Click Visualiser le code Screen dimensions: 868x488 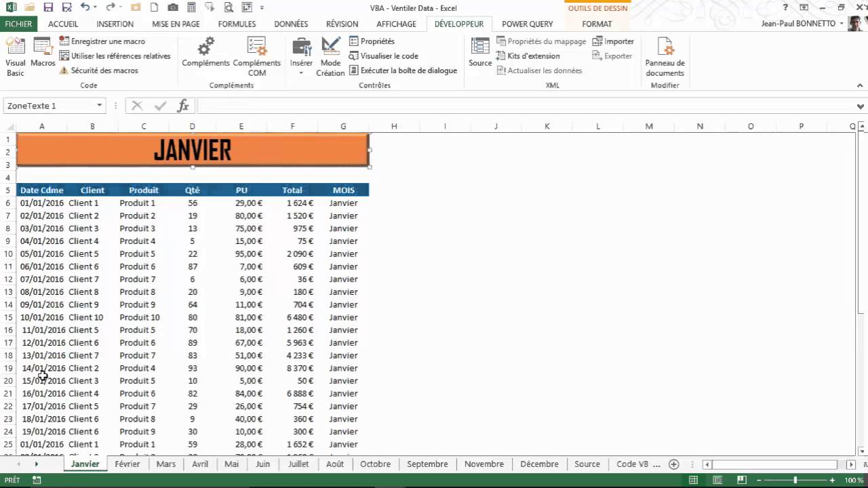pyautogui.click(x=384, y=56)
